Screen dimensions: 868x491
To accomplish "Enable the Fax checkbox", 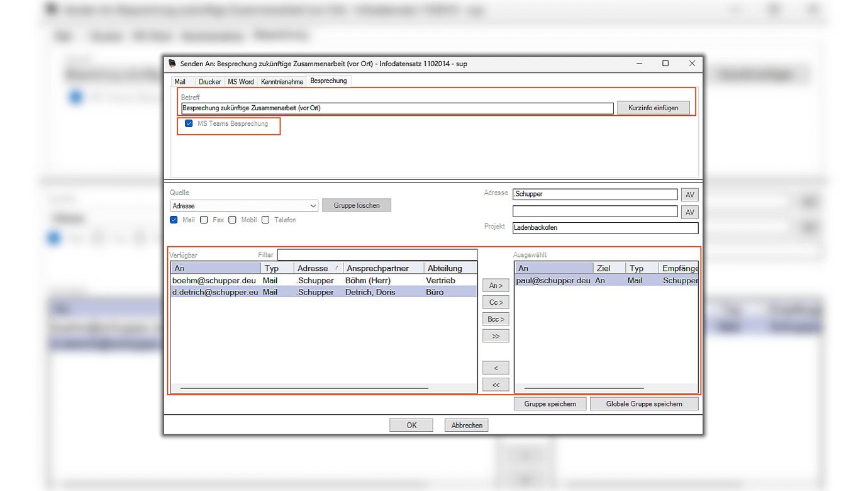I will [x=204, y=220].
